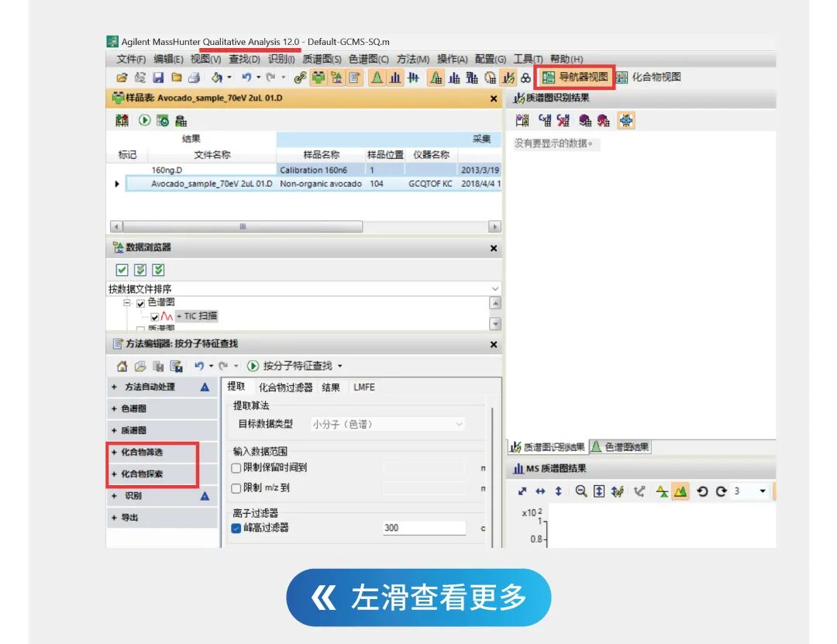Click clockwise redo zoom icon in MS toolbar
837x644 pixels.
point(722,491)
